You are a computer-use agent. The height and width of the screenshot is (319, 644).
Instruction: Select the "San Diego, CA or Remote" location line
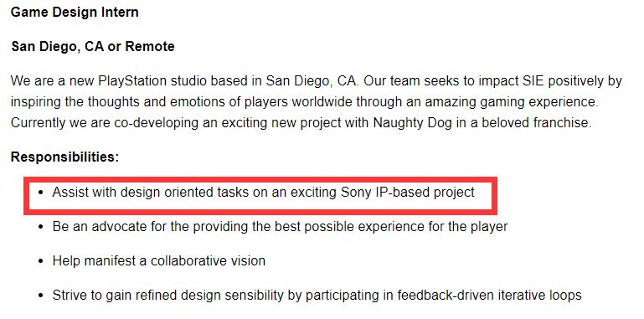point(93,46)
